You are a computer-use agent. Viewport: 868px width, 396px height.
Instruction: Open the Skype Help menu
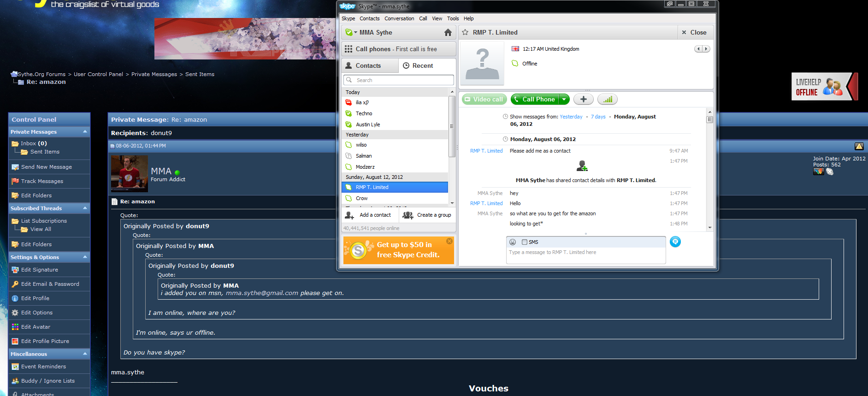click(468, 18)
